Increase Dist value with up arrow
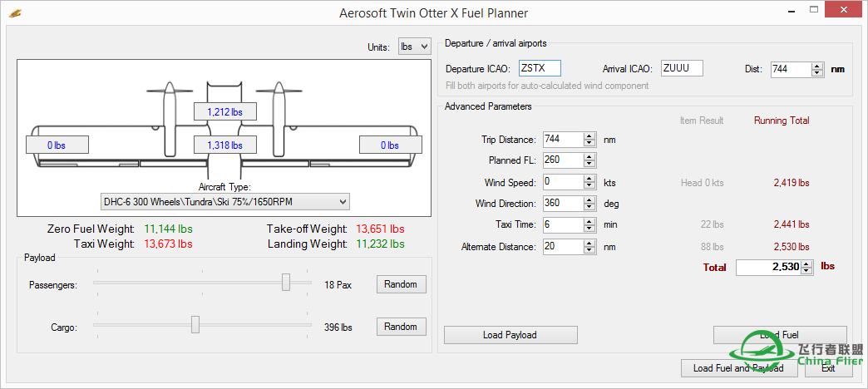This screenshot has width=868, height=389. (818, 66)
